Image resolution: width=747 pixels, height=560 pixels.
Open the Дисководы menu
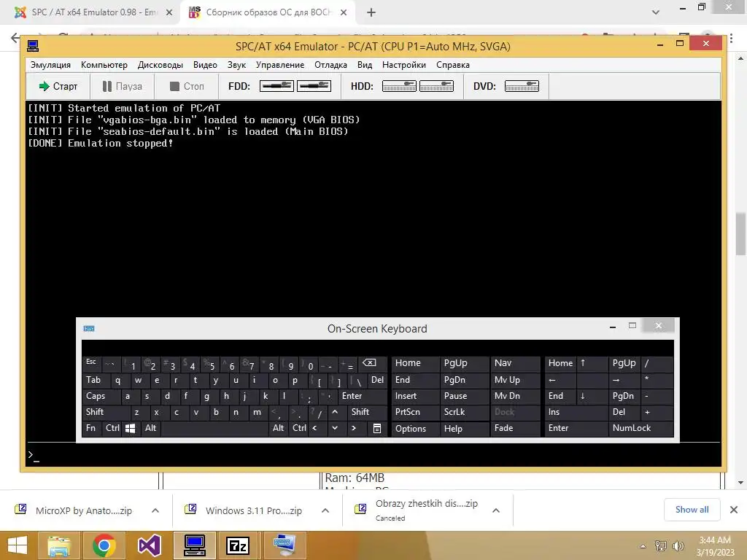(x=160, y=65)
